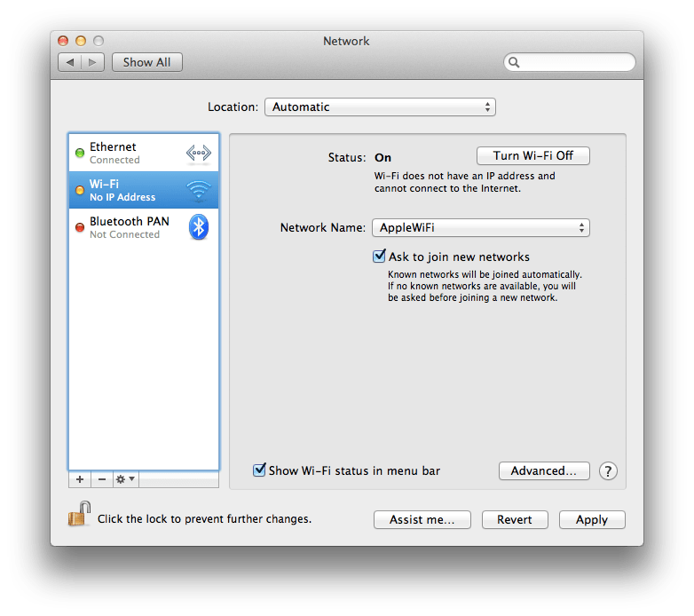Click the red Bluetooth PAN status dot
This screenshot has height=616, width=694.
[x=80, y=227]
